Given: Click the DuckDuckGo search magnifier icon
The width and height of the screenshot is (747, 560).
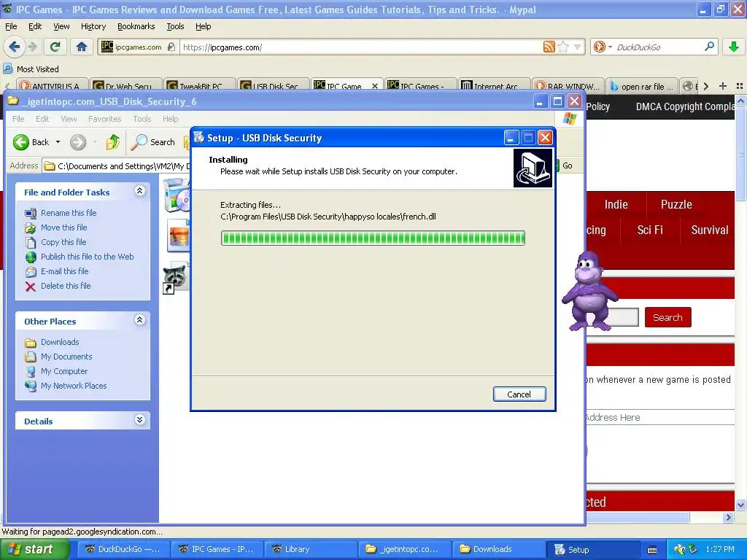Looking at the screenshot, I should 709,47.
